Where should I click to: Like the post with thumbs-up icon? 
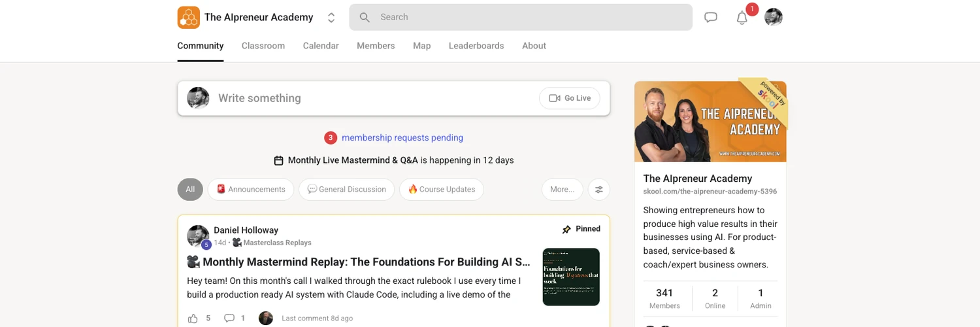[x=193, y=318]
